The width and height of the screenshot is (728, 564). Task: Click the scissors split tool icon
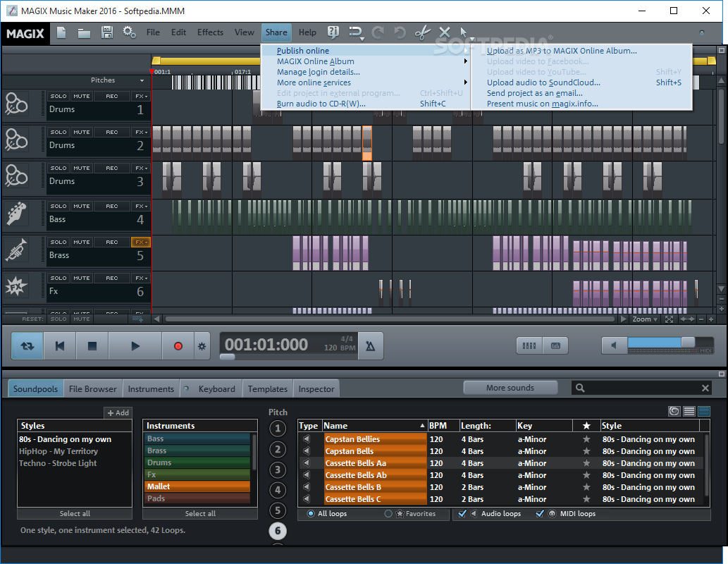click(x=423, y=32)
